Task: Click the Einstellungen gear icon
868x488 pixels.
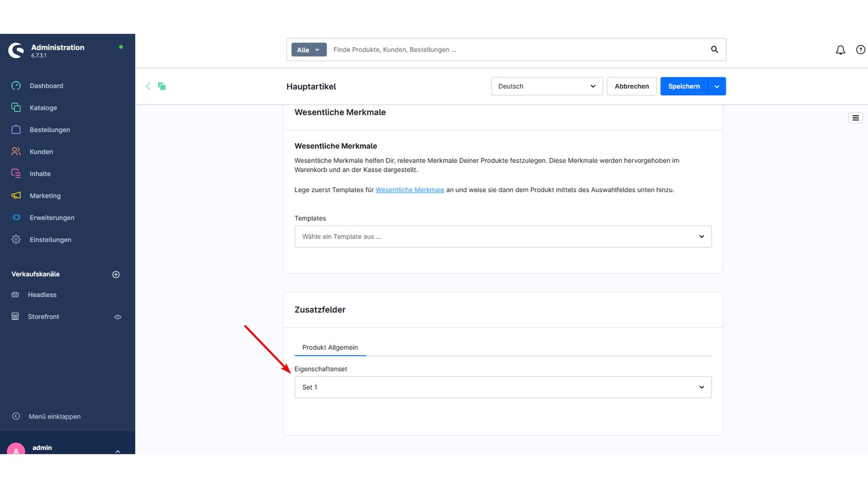Action: coord(16,240)
